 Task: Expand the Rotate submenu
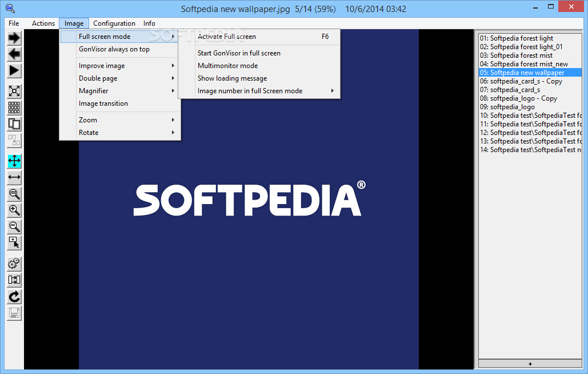120,133
